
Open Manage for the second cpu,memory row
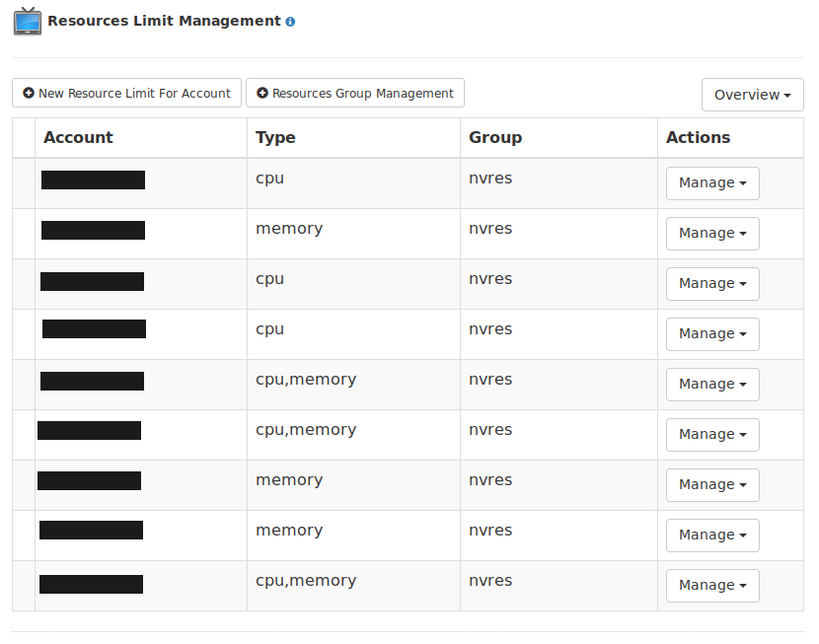[x=712, y=435]
